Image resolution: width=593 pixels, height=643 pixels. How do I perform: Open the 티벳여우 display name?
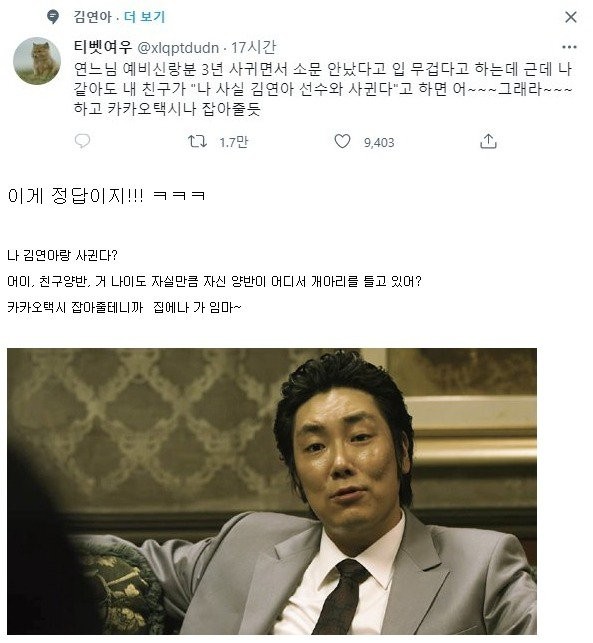click(103, 47)
